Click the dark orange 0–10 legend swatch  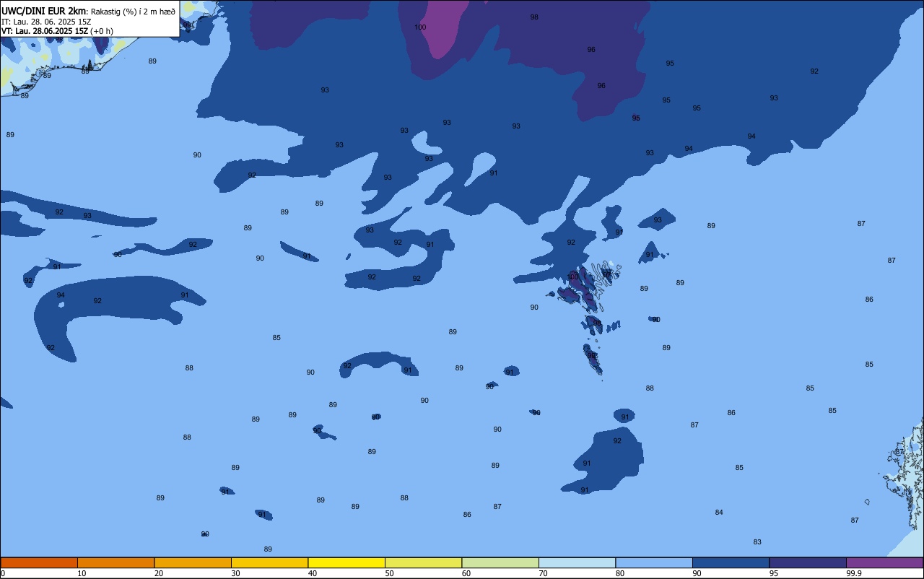point(39,562)
